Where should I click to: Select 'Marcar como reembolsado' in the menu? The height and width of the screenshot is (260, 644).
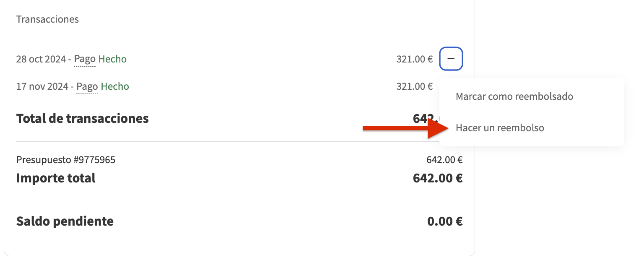tap(514, 96)
